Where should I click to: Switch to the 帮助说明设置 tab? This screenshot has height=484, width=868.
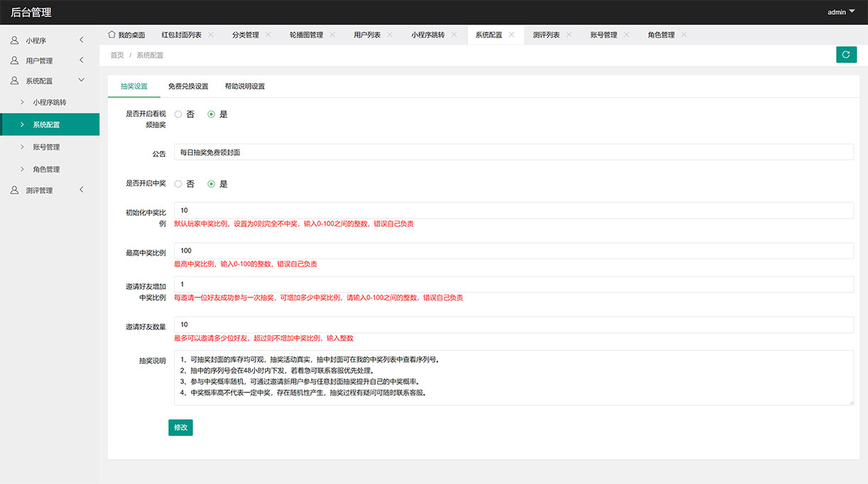(244, 87)
